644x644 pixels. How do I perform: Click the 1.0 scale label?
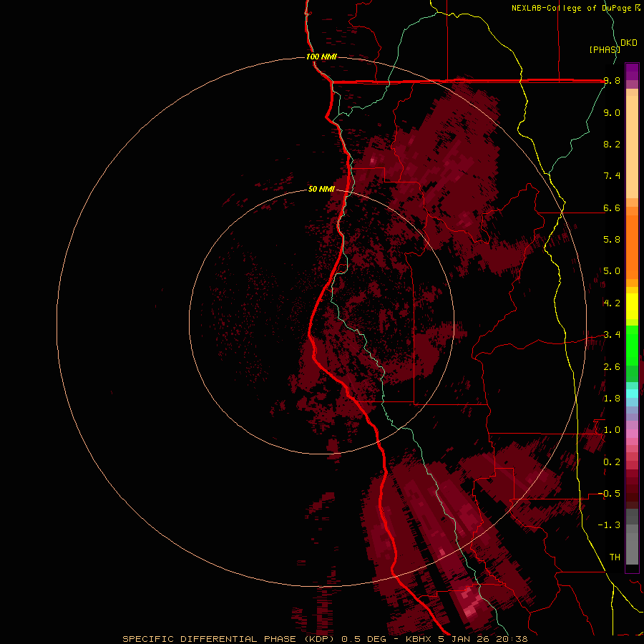pyautogui.click(x=612, y=430)
